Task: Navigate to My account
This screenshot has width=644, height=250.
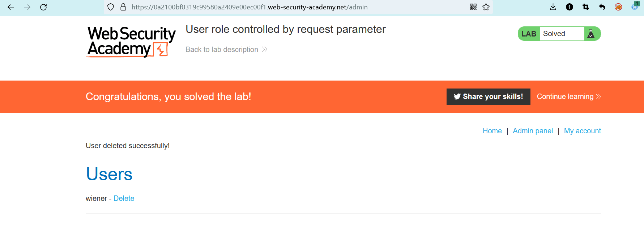Action: click(582, 131)
